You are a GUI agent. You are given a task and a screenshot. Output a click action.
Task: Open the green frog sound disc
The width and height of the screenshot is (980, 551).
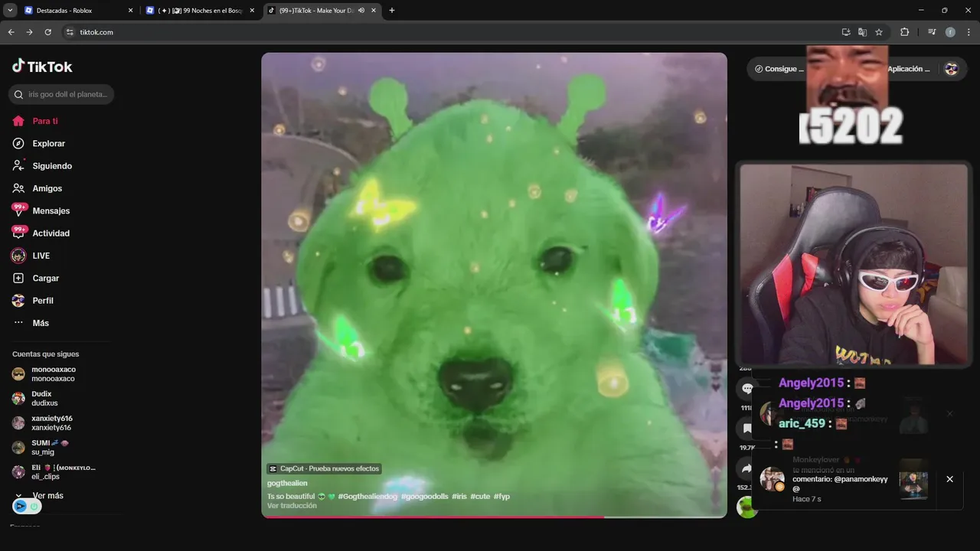coord(746,507)
